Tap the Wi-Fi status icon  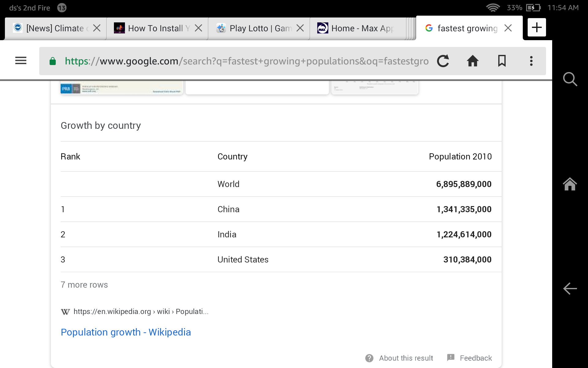coord(493,8)
